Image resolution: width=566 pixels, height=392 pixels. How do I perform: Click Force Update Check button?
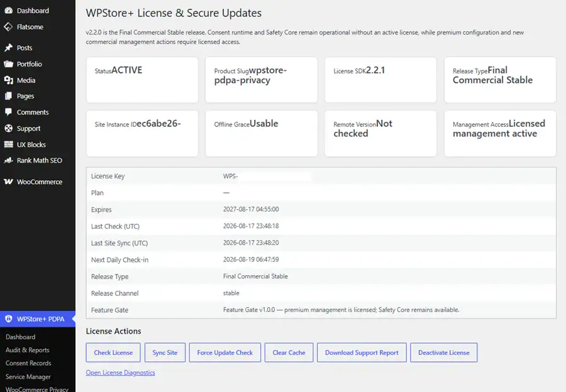[225, 352]
